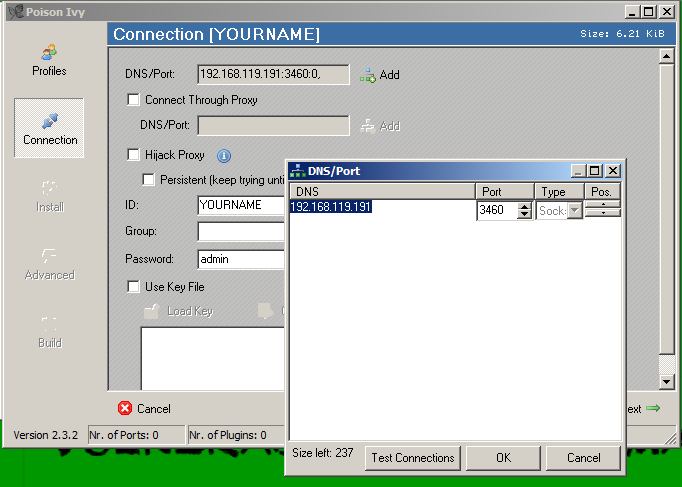Click the Nr. of Ports status entry
This screenshot has height=487, width=682.
pyautogui.click(x=137, y=435)
